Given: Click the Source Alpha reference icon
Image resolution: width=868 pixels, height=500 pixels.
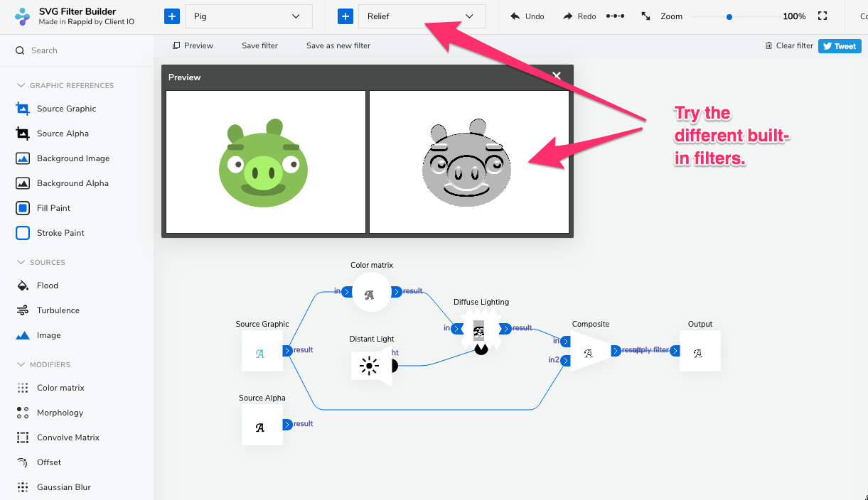Looking at the screenshot, I should 23,133.
